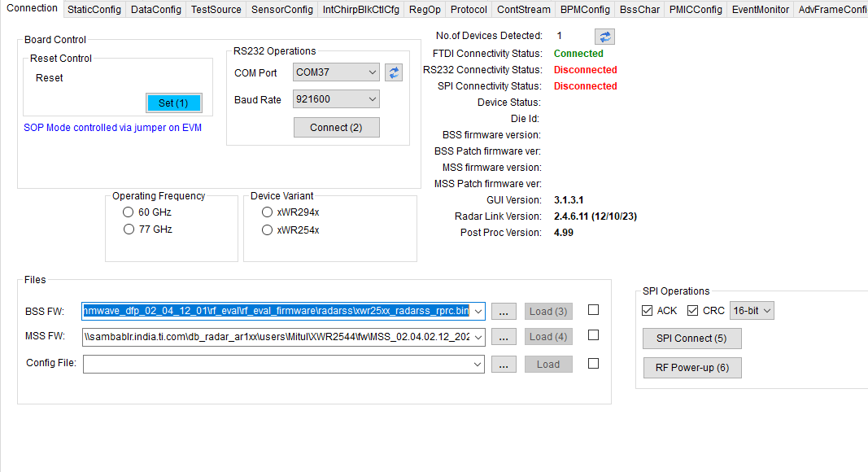
Task: Open the RegOp tab
Action: pos(425,10)
